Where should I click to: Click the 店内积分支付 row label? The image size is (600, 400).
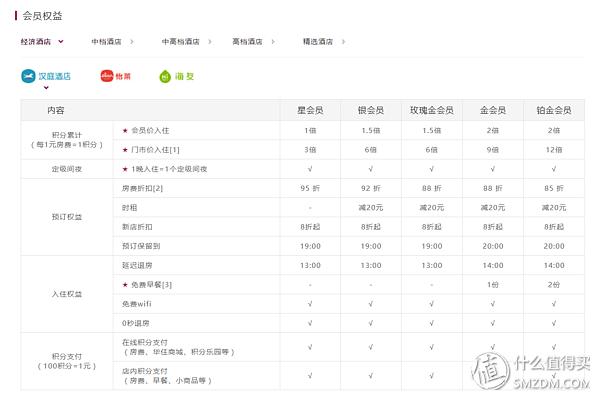[x=145, y=371]
